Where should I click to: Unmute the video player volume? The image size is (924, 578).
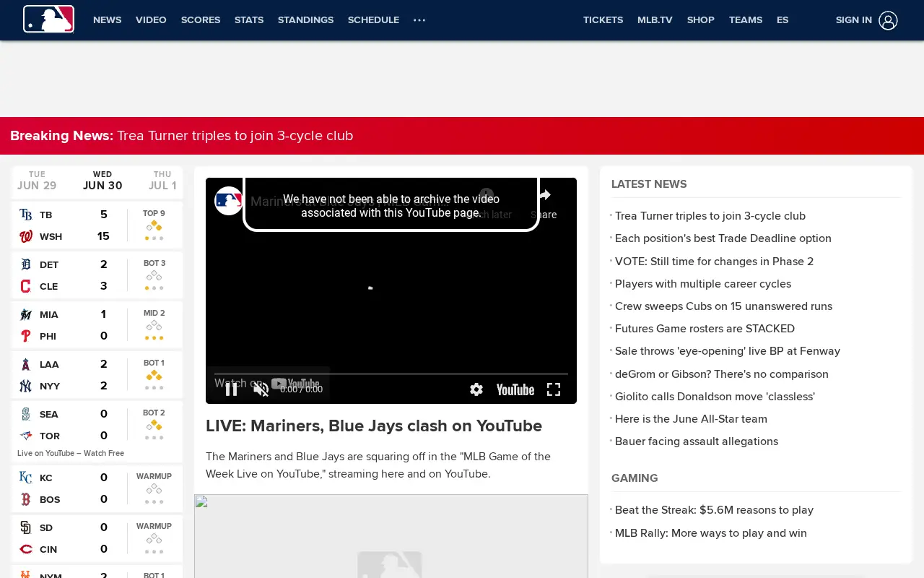pyautogui.click(x=261, y=389)
